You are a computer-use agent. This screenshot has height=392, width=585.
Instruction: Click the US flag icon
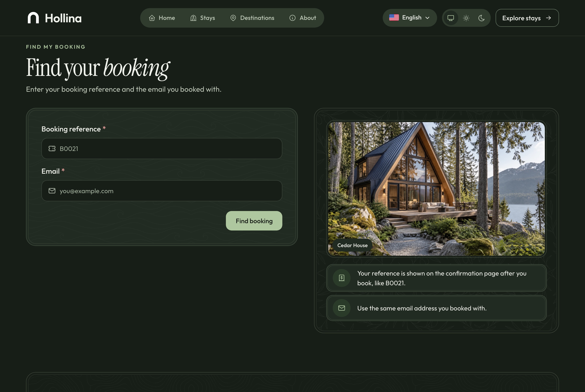[394, 17]
